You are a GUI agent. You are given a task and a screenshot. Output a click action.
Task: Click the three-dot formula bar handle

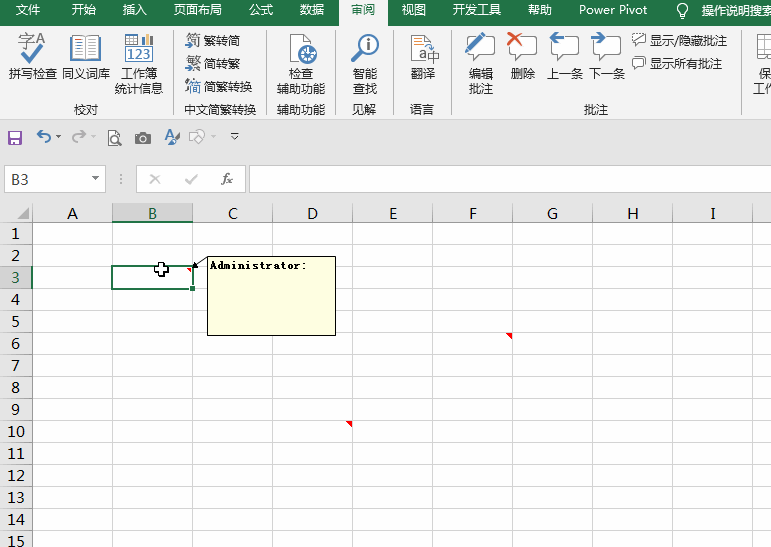click(x=121, y=180)
